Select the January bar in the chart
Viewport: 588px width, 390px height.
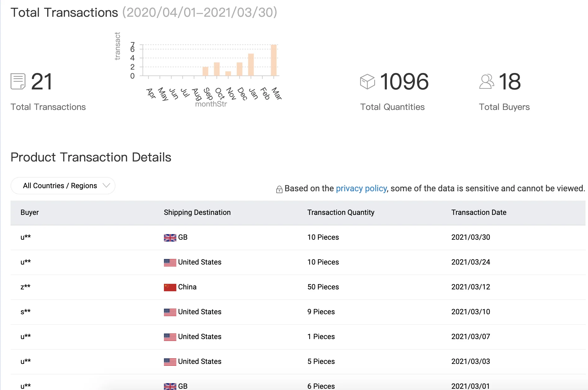tap(251, 65)
